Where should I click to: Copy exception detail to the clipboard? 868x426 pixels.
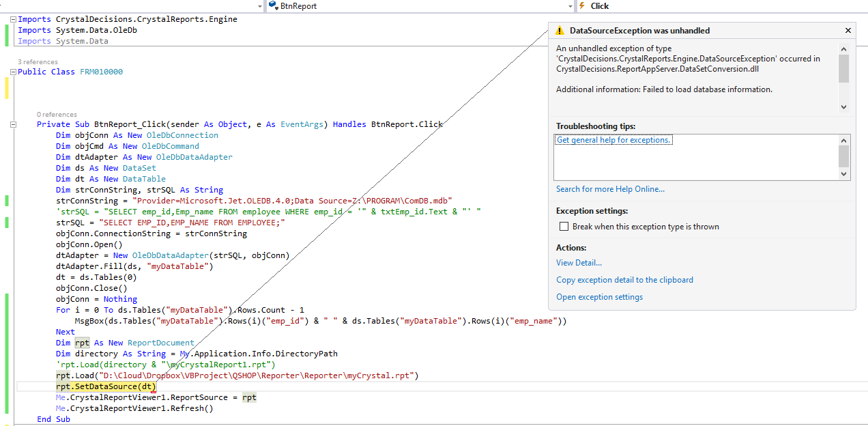click(x=624, y=280)
